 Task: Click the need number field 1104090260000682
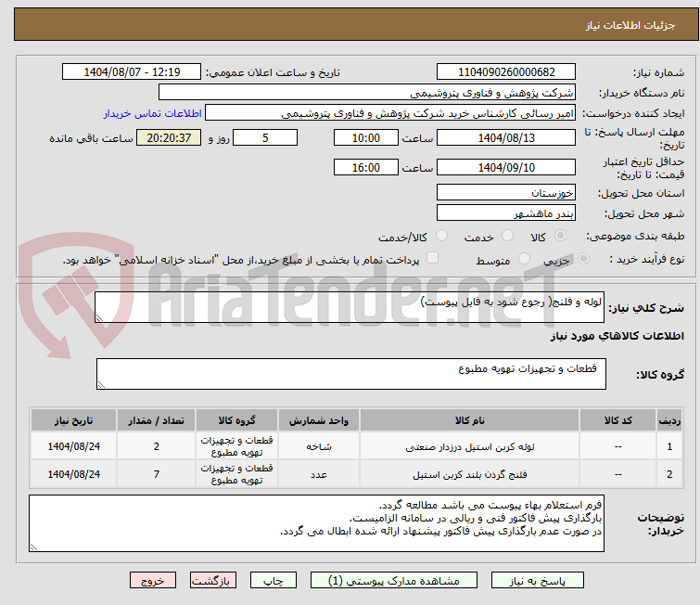coord(506,72)
